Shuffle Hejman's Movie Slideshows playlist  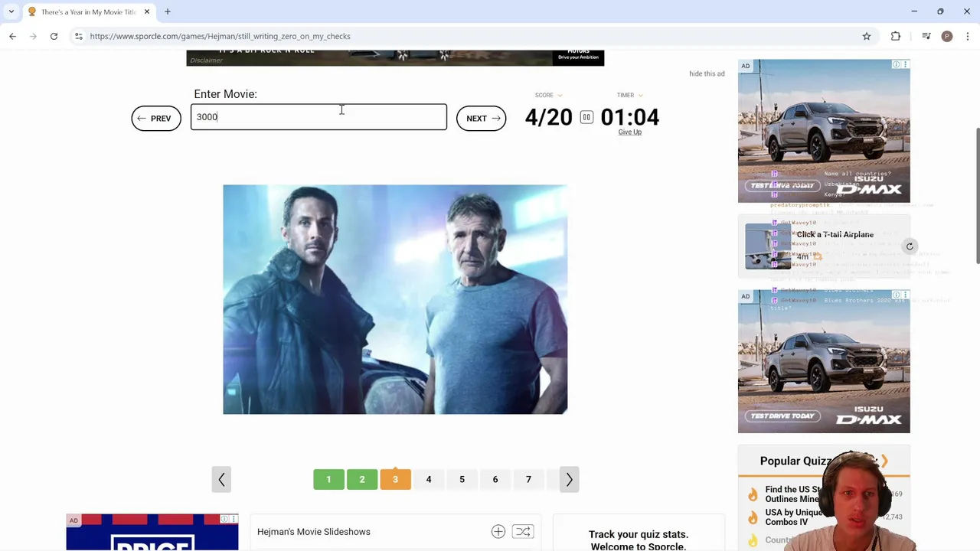(x=523, y=531)
